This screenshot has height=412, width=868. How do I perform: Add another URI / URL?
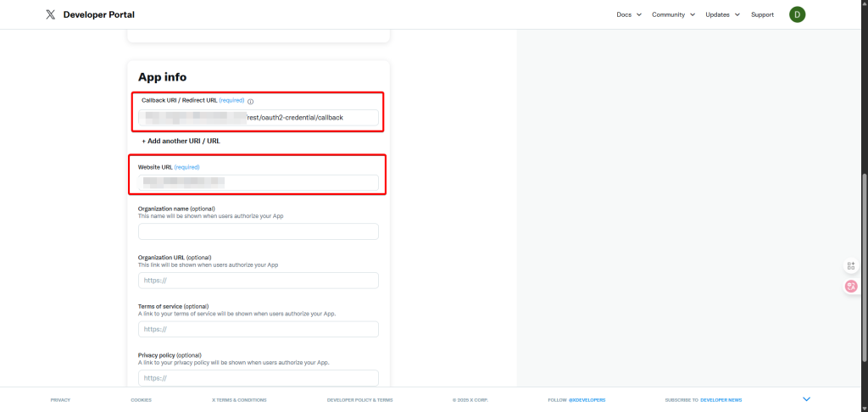pos(181,141)
